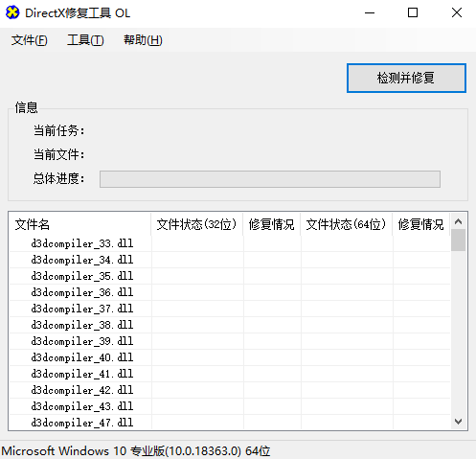Select row d3dcompiler_38.dll
Screen dimensions: 476x459
point(230,325)
